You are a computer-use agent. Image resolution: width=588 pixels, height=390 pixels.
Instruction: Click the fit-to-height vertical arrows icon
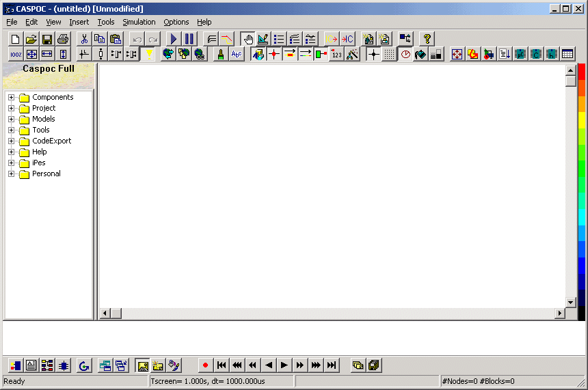(63, 55)
